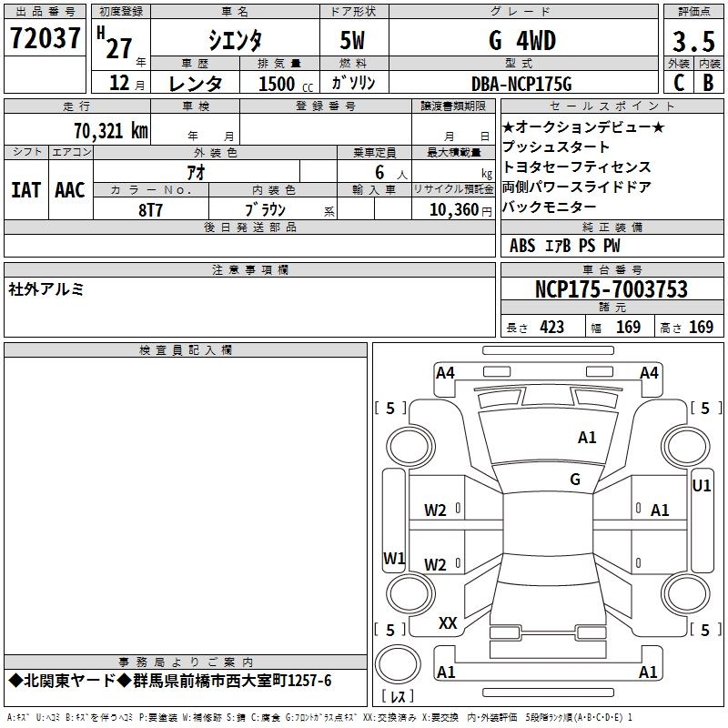This screenshot has height=728, width=728.
Task: Select the width value 169 beside 幅
Action: tap(628, 328)
